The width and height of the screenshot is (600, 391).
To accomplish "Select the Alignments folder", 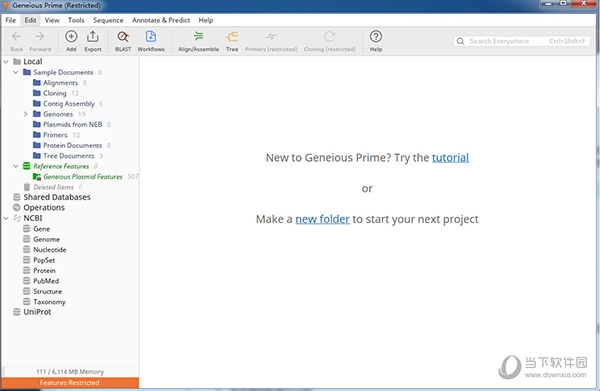I will tap(60, 83).
